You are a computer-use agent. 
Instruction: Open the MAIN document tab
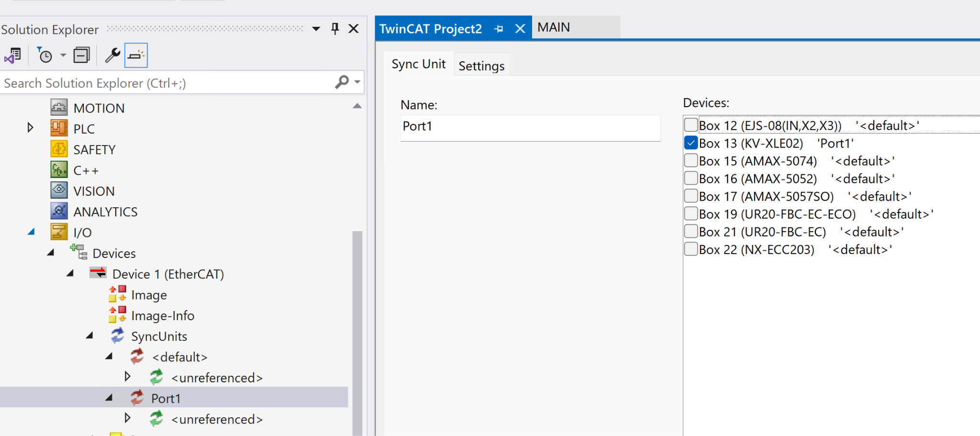point(554,27)
